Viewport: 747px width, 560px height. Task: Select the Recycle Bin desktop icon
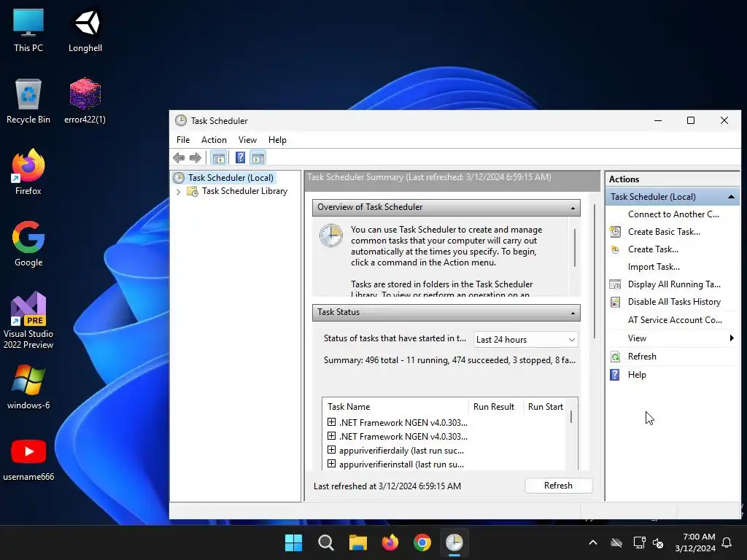[28, 101]
